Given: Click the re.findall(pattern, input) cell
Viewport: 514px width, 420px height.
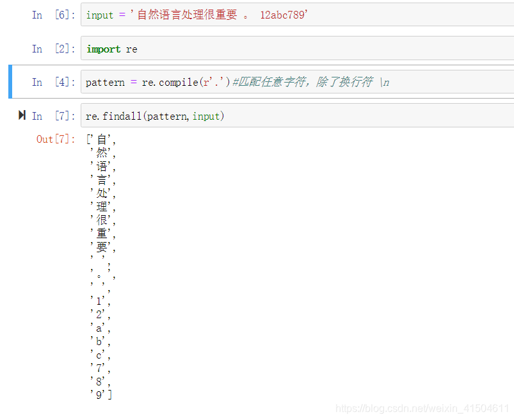Looking at the screenshot, I should 297,115.
